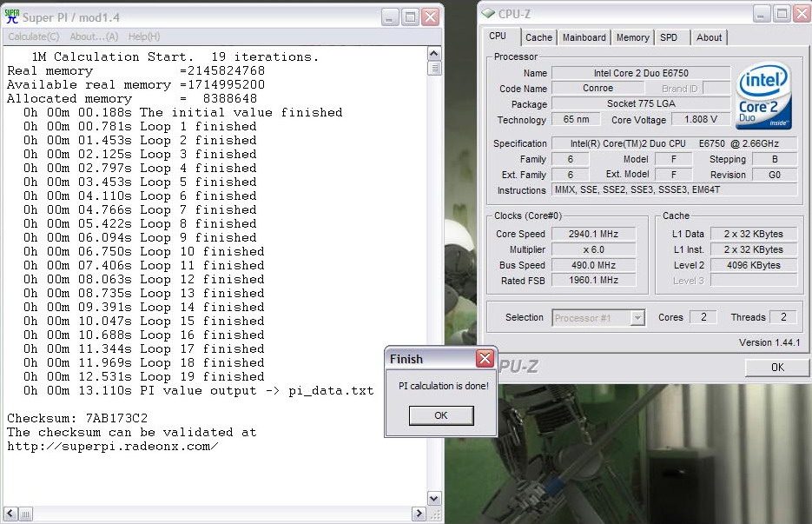Click the 'PI calculation is done!' message
The width and height of the screenshot is (812, 524).
(x=443, y=386)
